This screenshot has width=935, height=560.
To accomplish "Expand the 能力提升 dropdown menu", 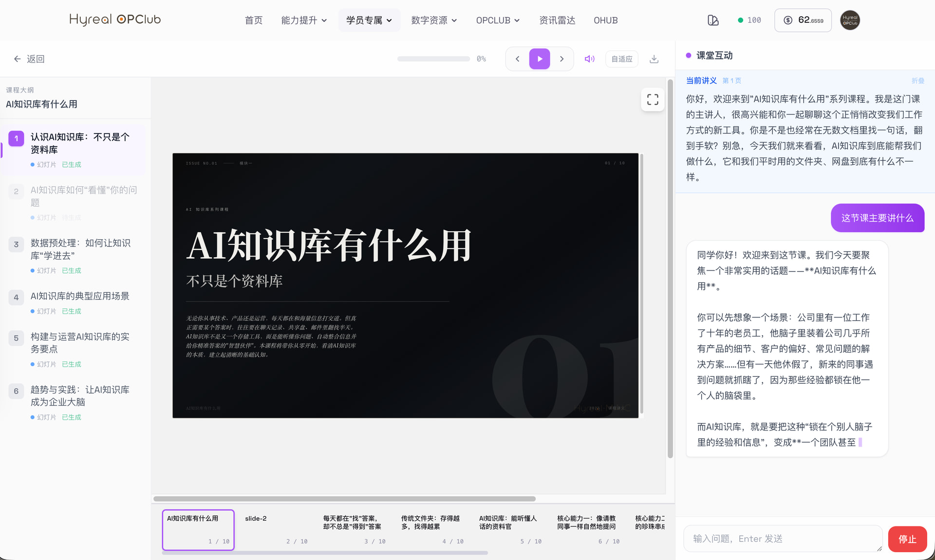I will tap(304, 20).
